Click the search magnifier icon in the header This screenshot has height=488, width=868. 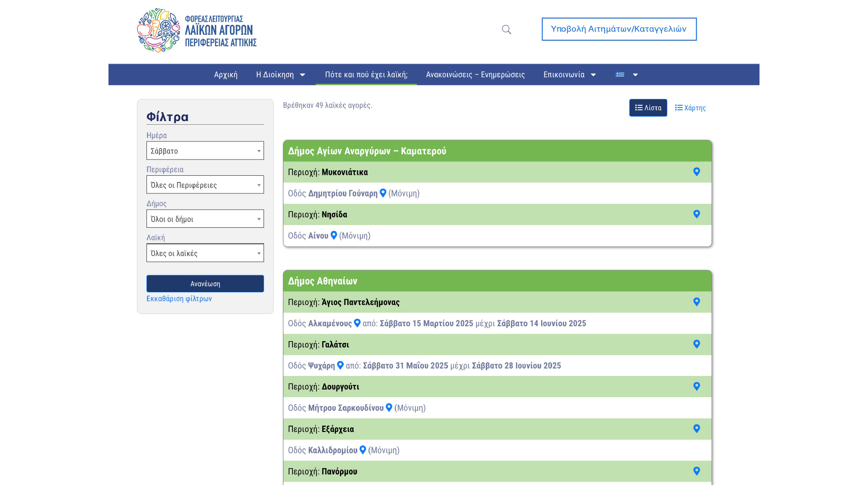[x=506, y=30]
